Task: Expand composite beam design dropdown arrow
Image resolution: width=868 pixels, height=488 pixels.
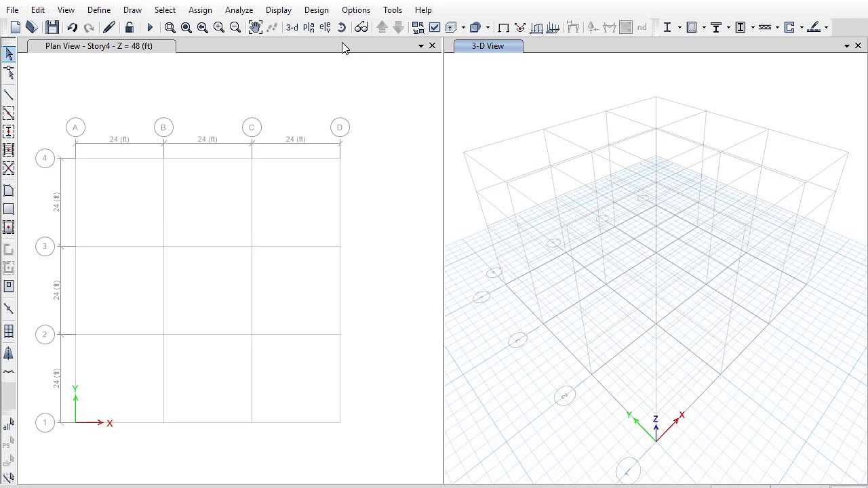Action: 728,28
